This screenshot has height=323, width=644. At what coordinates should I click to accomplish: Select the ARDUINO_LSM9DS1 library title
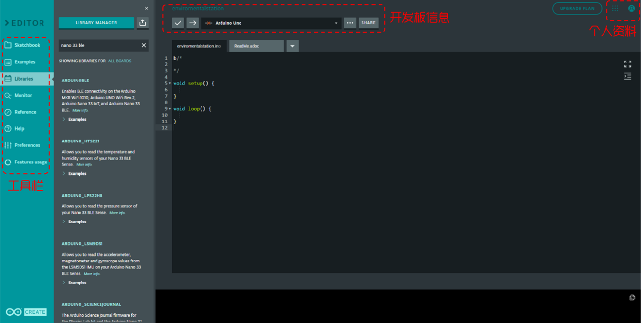[82, 244]
